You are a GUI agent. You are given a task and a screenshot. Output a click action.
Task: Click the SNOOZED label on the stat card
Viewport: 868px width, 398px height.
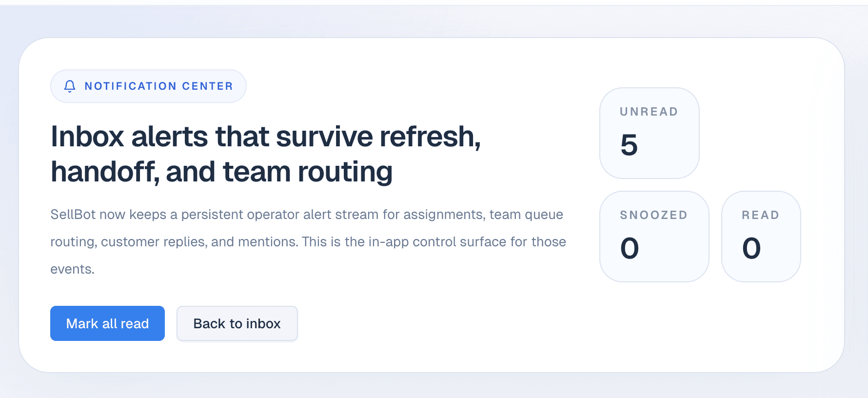coord(653,215)
